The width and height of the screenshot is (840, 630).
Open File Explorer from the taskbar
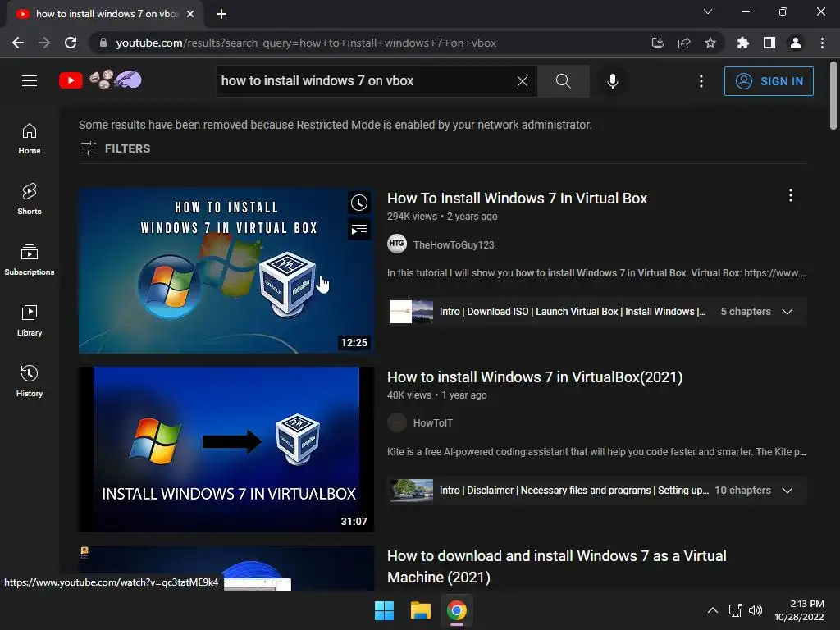pyautogui.click(x=421, y=610)
